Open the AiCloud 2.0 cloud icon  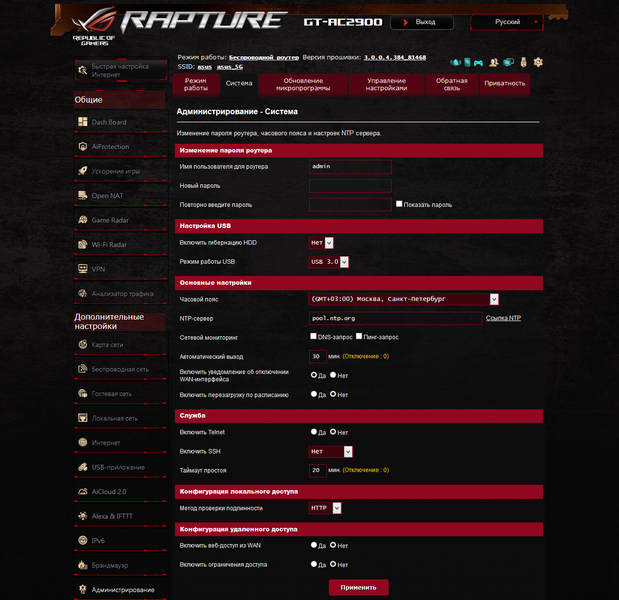(83, 491)
